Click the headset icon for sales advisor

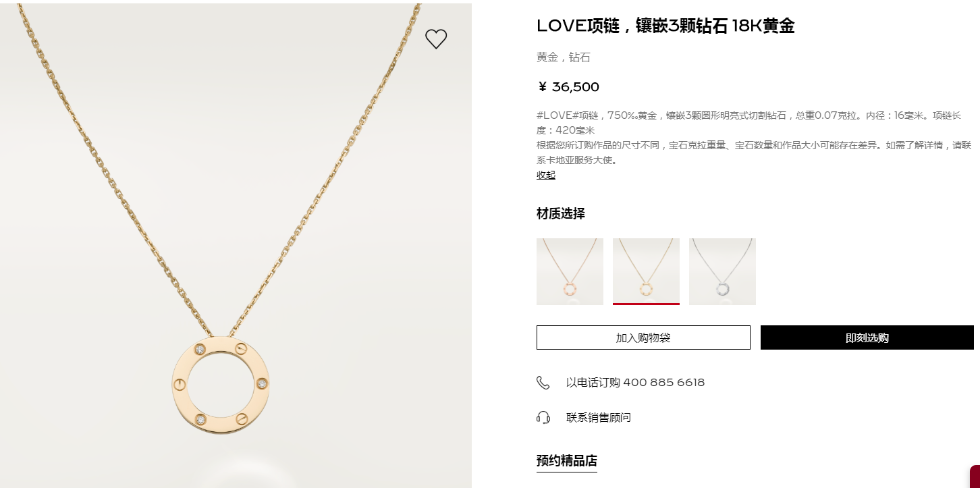pos(543,418)
